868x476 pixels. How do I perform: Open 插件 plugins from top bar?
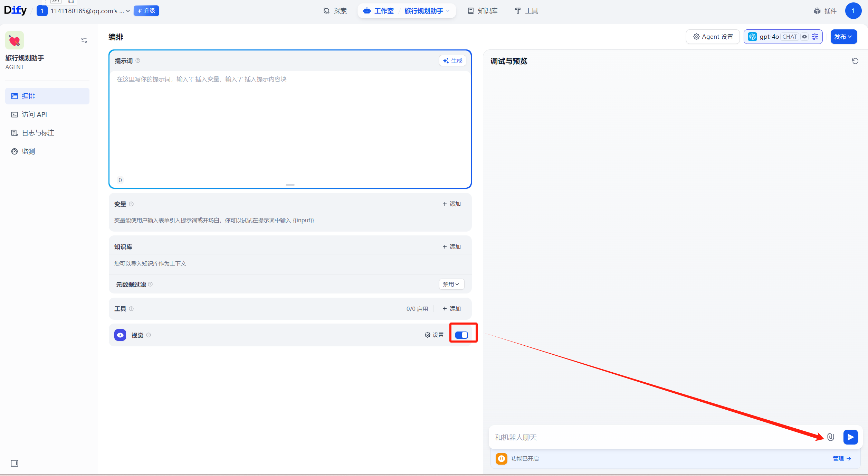click(x=825, y=11)
